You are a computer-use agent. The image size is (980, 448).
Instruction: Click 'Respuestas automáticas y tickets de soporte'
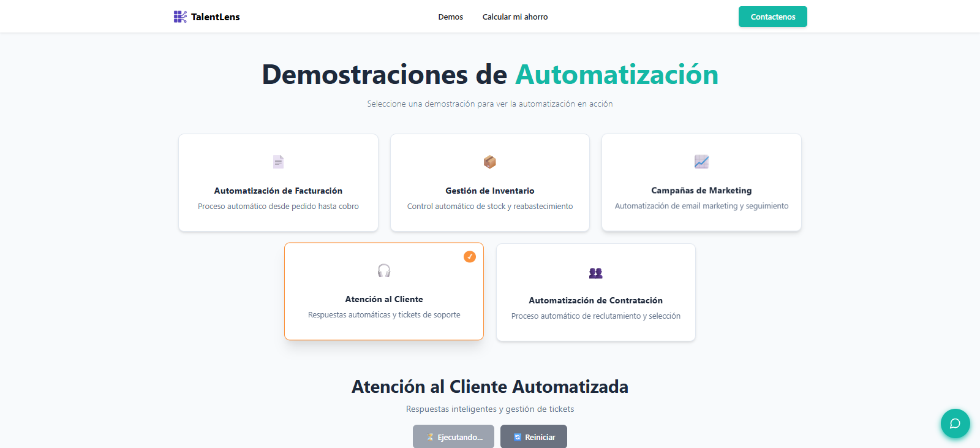click(x=384, y=315)
